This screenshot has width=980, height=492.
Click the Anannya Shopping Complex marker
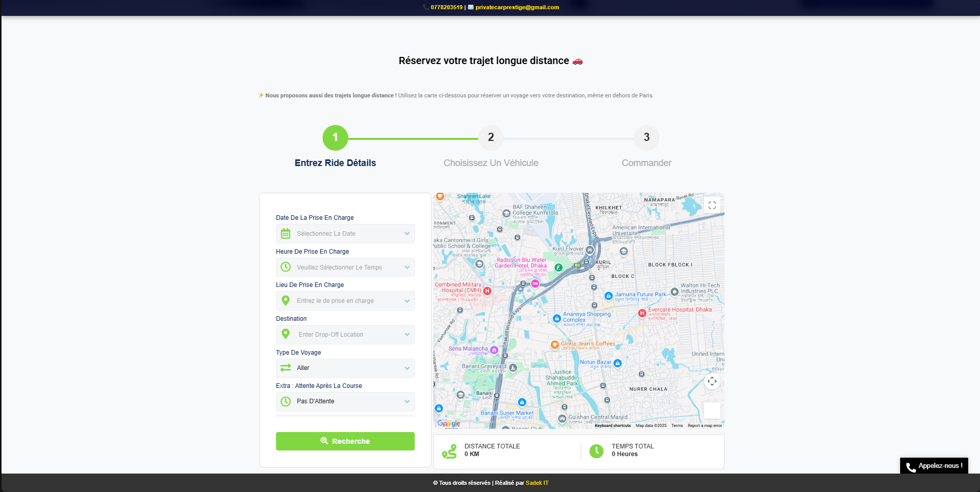point(557,319)
